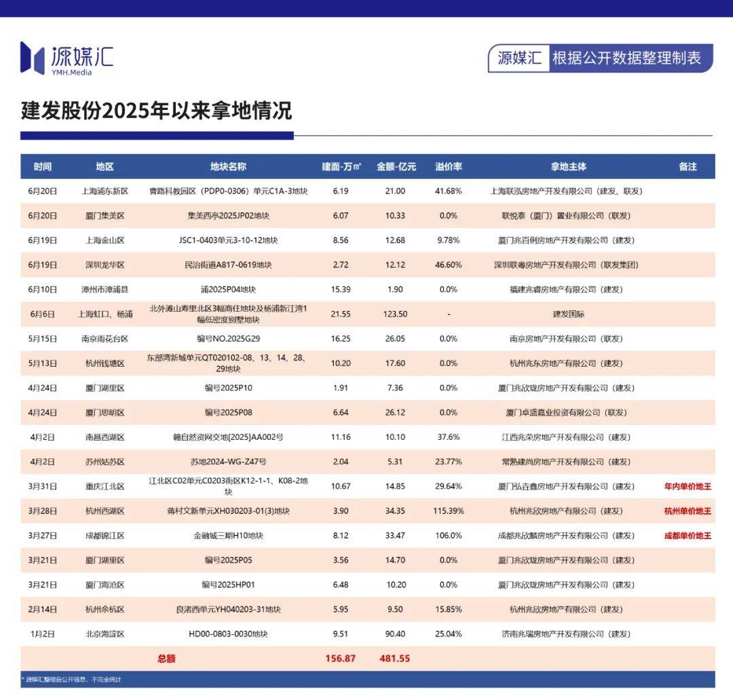Click the 时间 column header
This screenshot has width=733, height=700.
pyautogui.click(x=43, y=166)
